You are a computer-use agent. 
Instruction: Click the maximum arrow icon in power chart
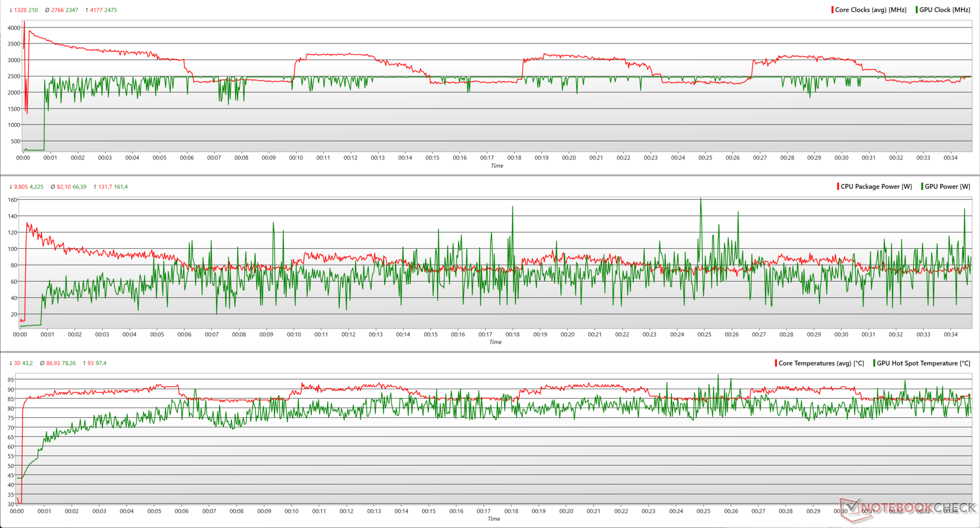coord(95,187)
